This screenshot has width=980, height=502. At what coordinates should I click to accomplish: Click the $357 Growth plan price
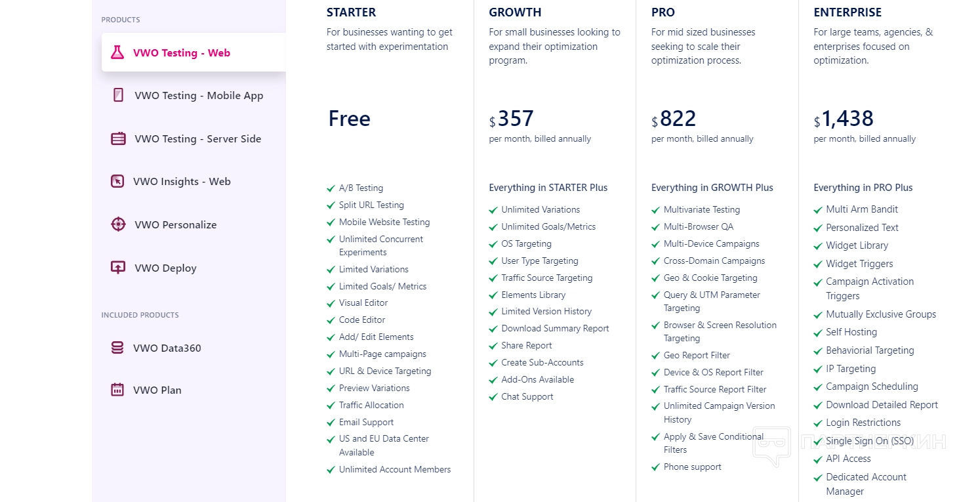point(516,119)
